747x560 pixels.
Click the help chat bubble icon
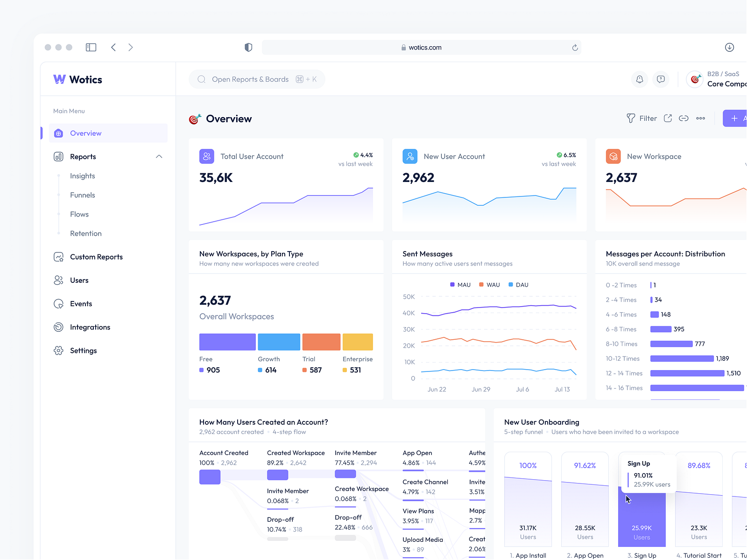coord(661,79)
